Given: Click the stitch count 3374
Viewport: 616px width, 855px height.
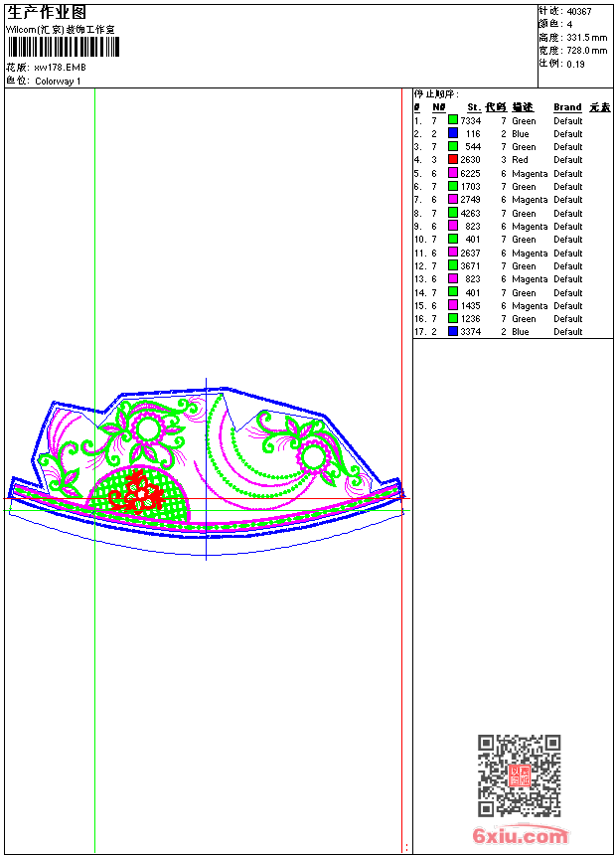Looking at the screenshot, I should (471, 332).
